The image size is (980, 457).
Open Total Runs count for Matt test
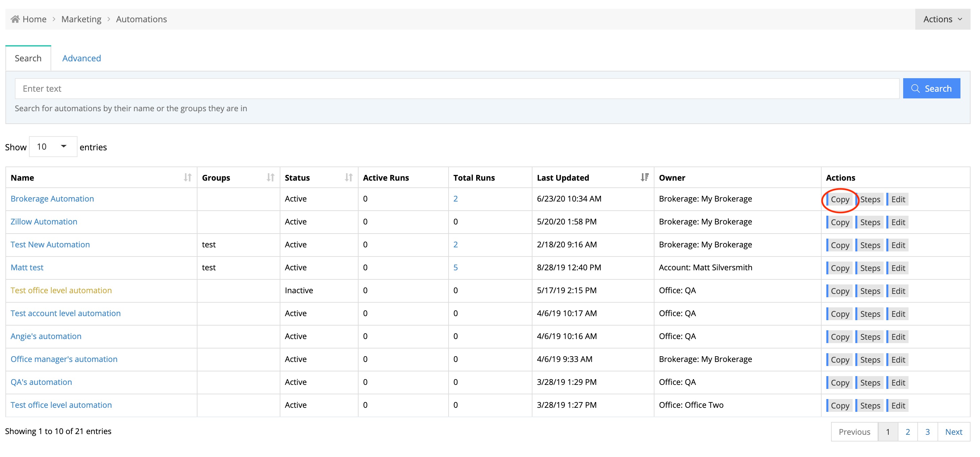coord(455,268)
